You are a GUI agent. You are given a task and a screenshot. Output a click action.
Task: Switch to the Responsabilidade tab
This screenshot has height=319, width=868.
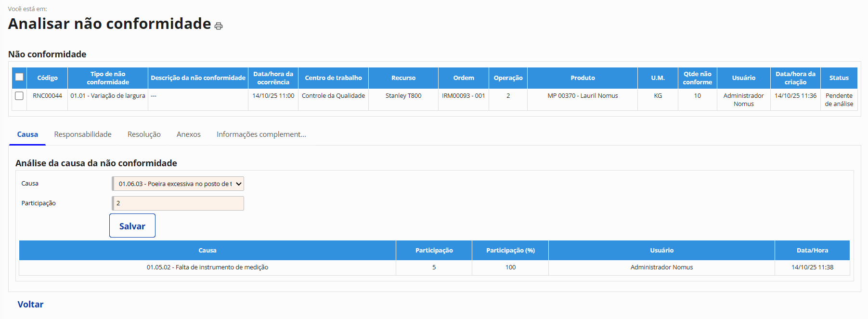coord(83,134)
